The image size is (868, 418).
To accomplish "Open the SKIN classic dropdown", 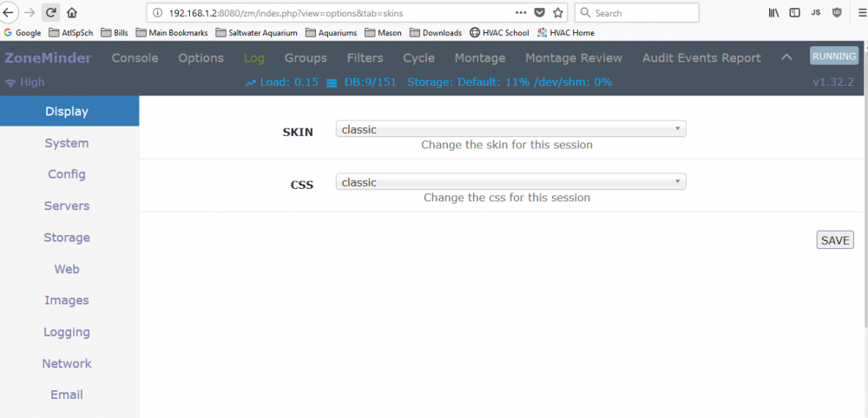I will (511, 129).
